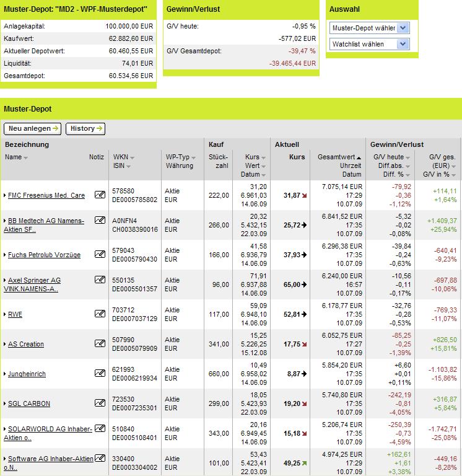Screen dimensions: 462x476
Task: Open the RWE stock link
Action: pyautogui.click(x=15, y=314)
